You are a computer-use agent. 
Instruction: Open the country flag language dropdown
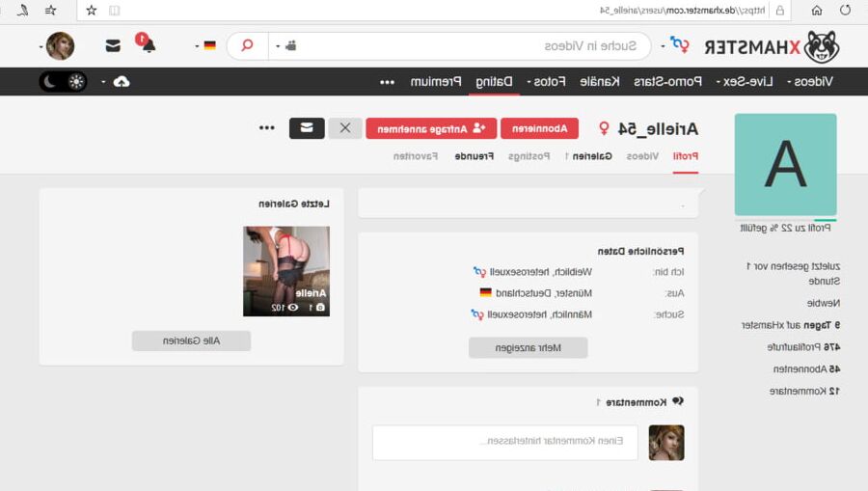click(205, 45)
